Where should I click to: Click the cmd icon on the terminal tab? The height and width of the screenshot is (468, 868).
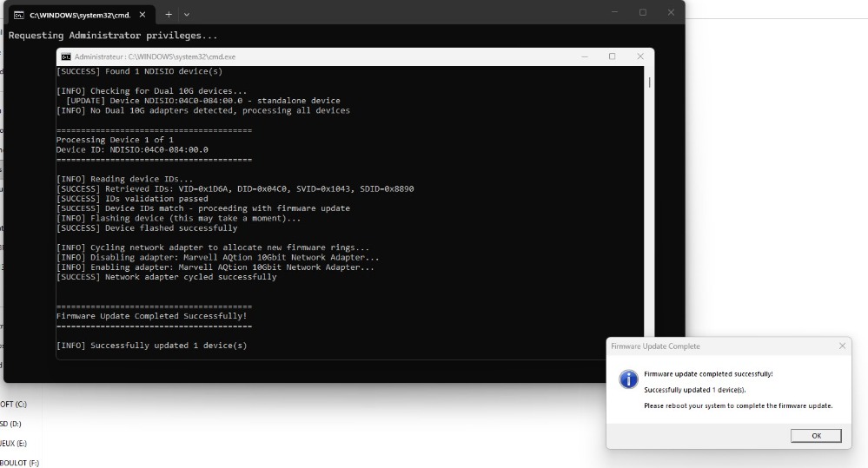[x=19, y=14]
